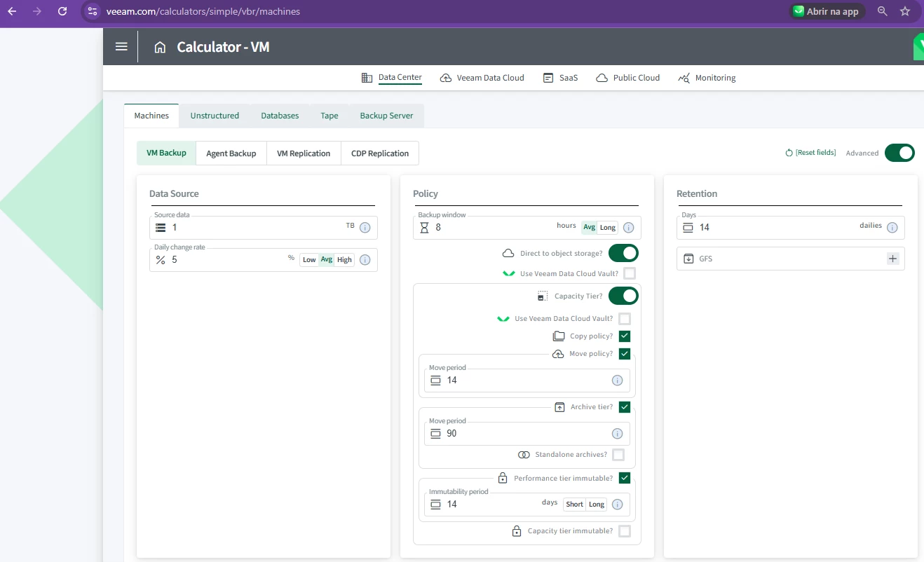The height and width of the screenshot is (562, 924).
Task: Show info for retention Days field
Action: [x=892, y=228]
